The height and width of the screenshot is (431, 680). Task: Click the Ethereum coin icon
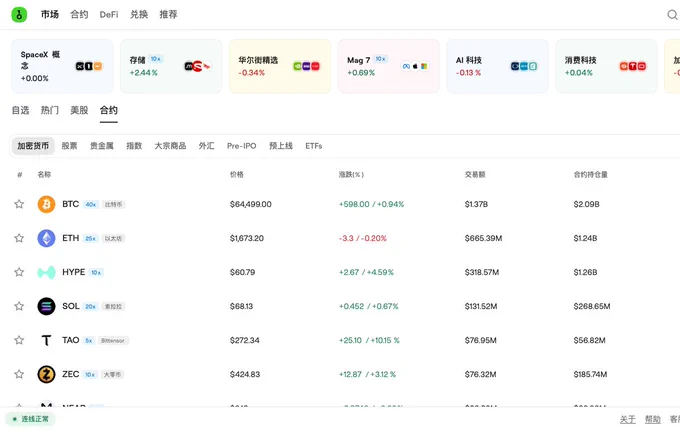[46, 238]
